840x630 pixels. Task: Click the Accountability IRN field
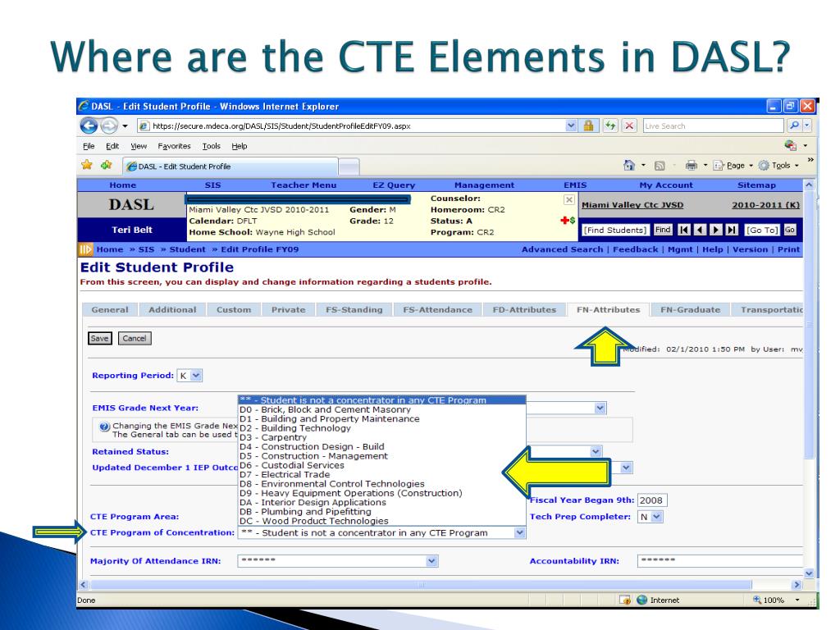click(720, 561)
